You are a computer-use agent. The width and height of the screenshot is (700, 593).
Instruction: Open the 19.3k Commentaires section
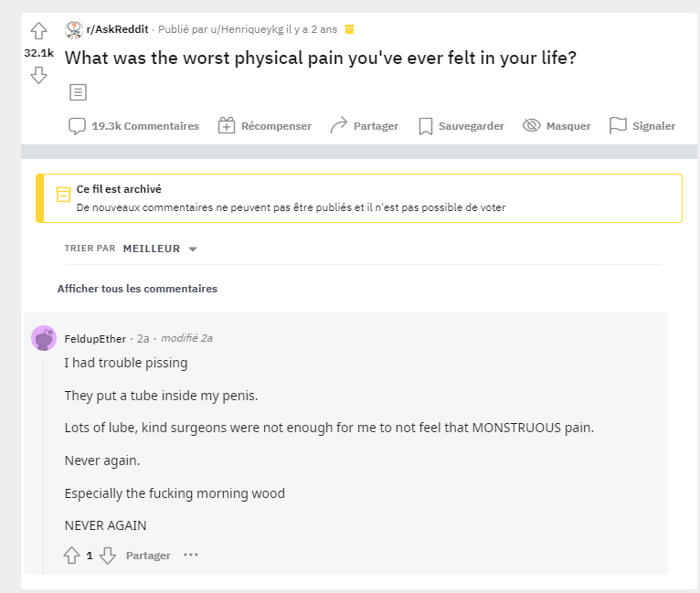click(x=133, y=126)
